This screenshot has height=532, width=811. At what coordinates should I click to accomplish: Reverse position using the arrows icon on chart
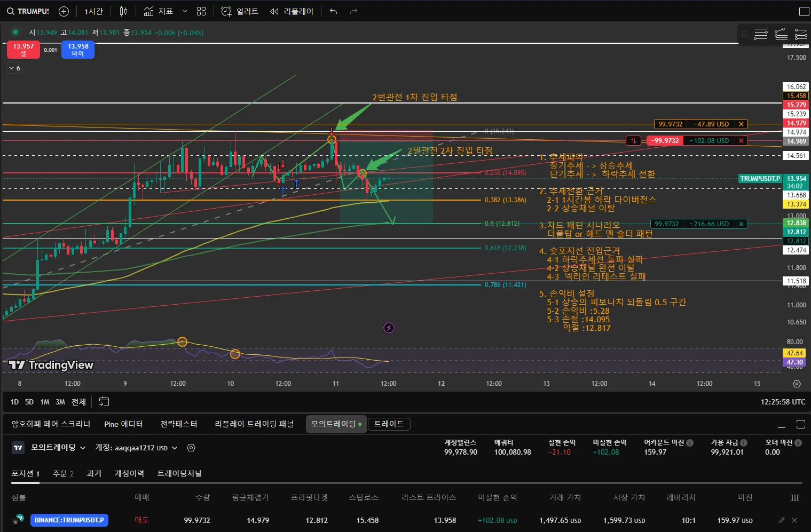(x=633, y=141)
